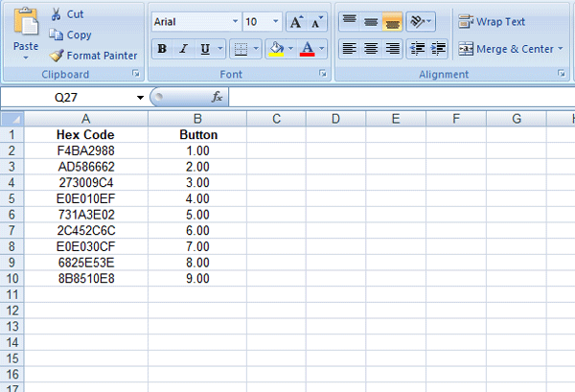
Task: Click the Copy button
Action: click(x=70, y=35)
